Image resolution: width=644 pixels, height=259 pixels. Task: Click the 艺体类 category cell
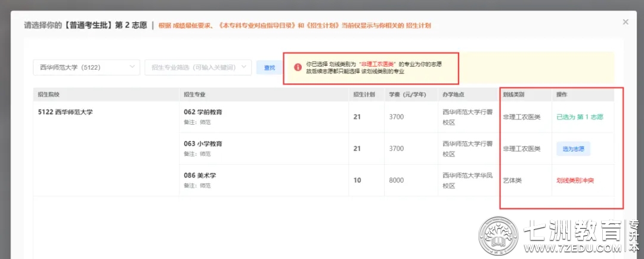click(x=512, y=180)
